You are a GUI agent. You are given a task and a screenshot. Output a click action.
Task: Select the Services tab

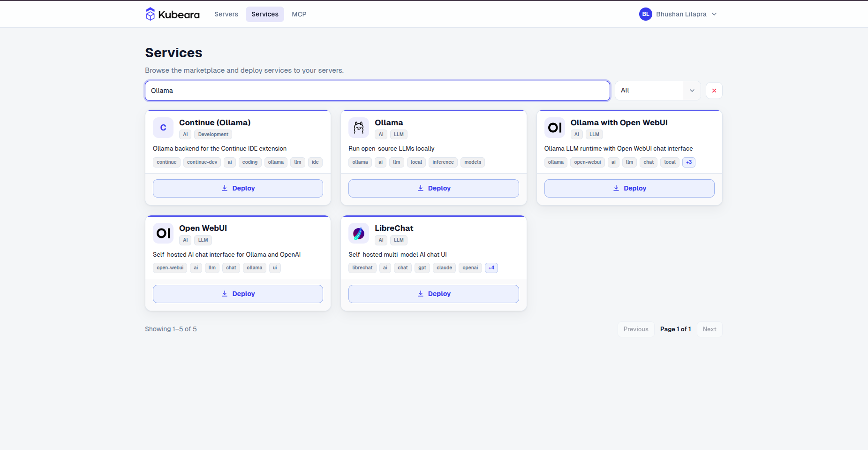(265, 14)
